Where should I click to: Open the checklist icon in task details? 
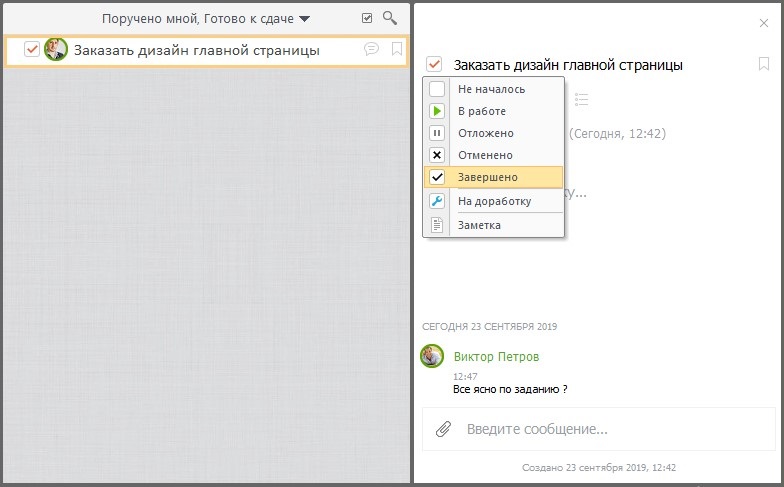pyautogui.click(x=581, y=99)
